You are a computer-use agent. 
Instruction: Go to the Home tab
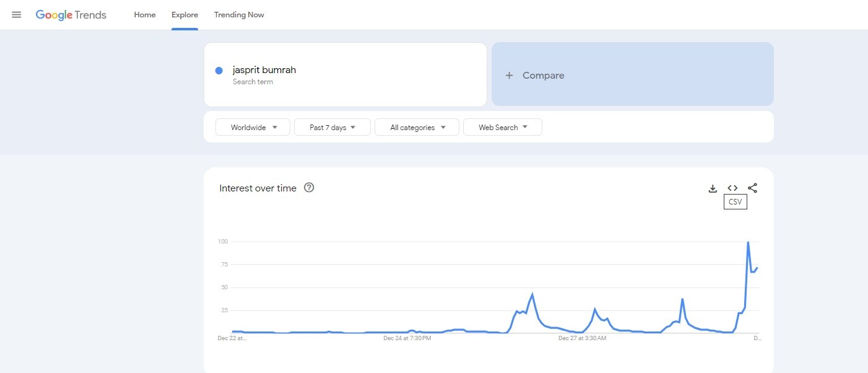click(145, 15)
